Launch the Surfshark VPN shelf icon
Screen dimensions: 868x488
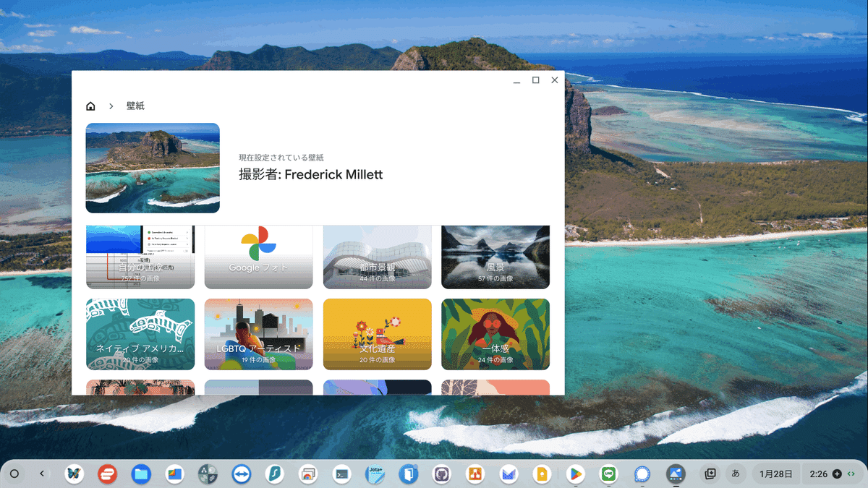pos(275,474)
